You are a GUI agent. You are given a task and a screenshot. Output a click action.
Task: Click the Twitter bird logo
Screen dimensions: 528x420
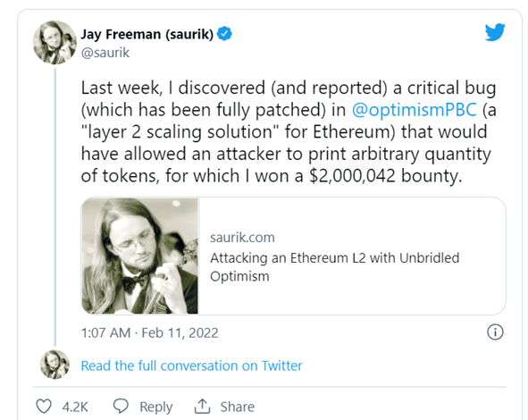(495, 32)
